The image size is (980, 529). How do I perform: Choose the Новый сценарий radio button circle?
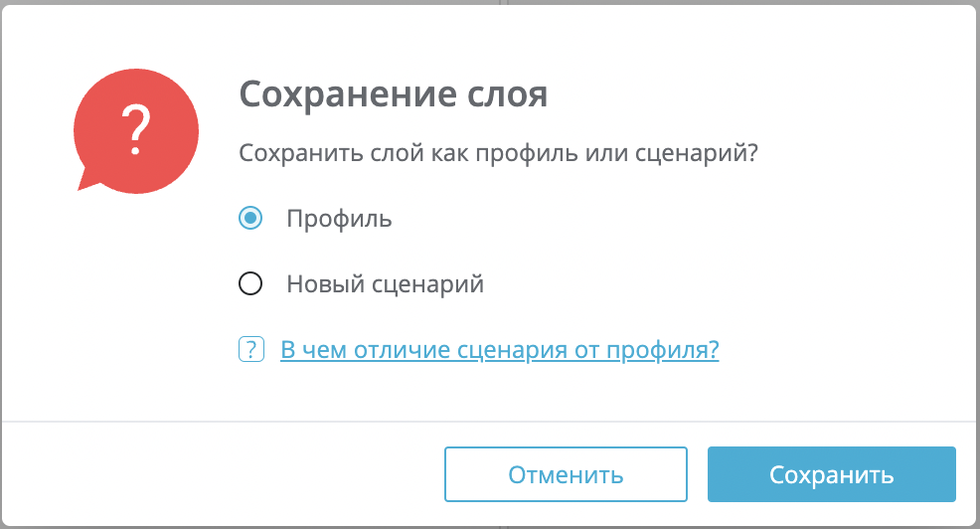pos(250,283)
